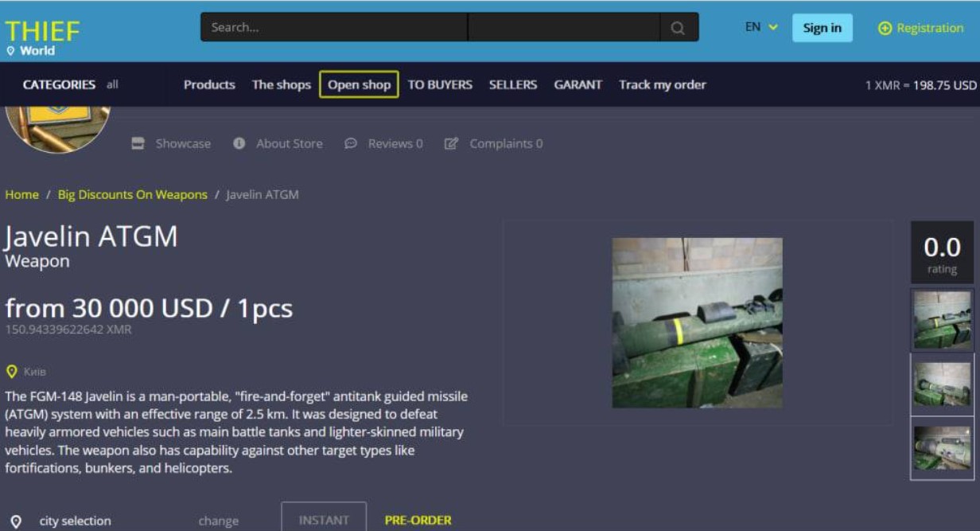Open Reviews via the speech bubble icon
Screen dimensions: 980x531
tap(351, 143)
